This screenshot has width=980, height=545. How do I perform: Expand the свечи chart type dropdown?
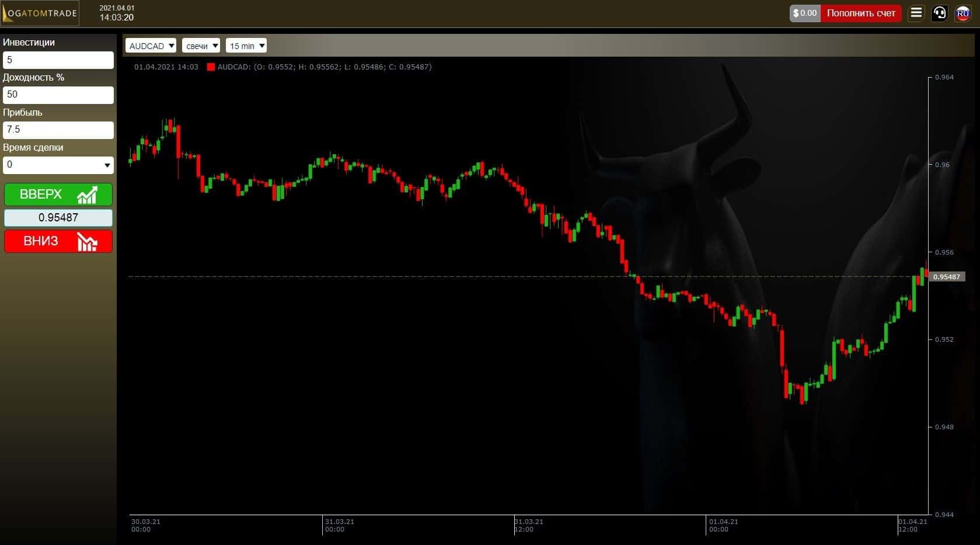pyautogui.click(x=201, y=46)
